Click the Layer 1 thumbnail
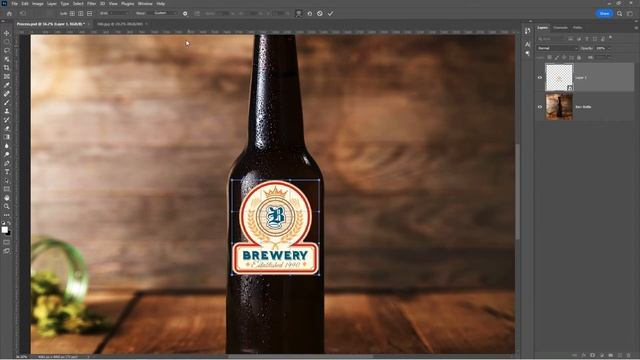 click(x=559, y=77)
